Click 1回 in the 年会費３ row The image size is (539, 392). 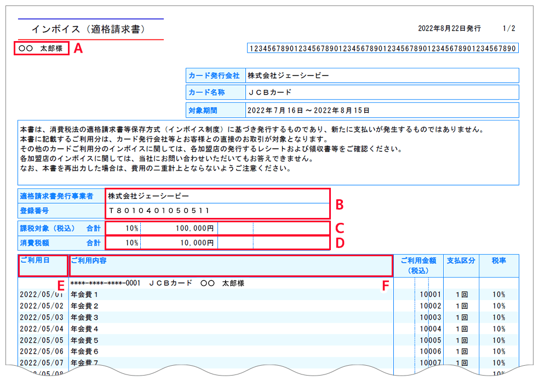click(x=462, y=318)
